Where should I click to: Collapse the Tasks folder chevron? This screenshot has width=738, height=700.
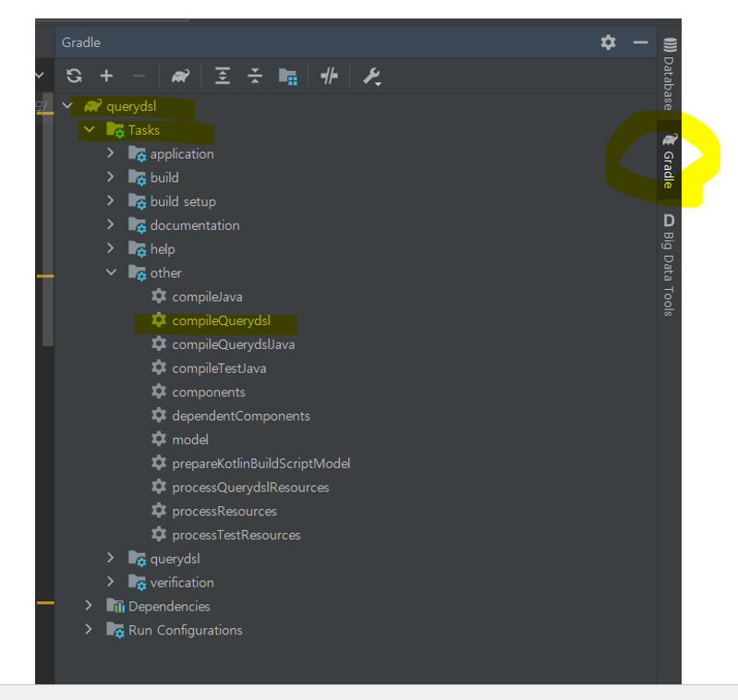89,129
